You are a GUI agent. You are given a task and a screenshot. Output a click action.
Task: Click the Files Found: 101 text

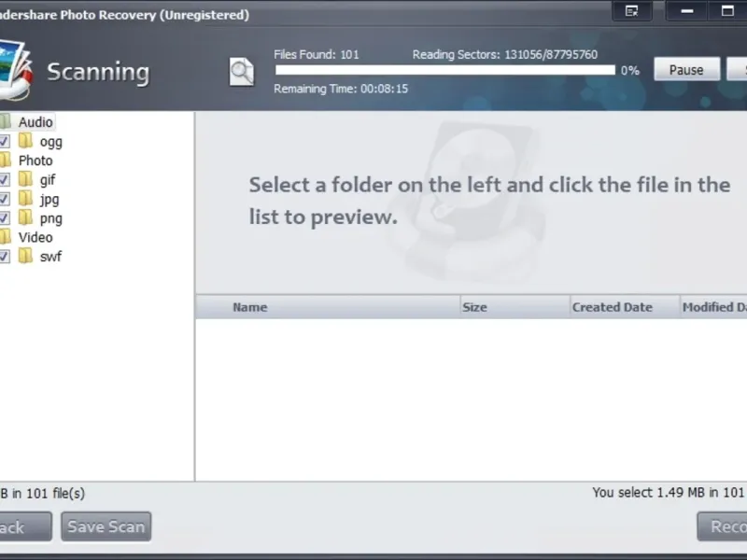317,55
